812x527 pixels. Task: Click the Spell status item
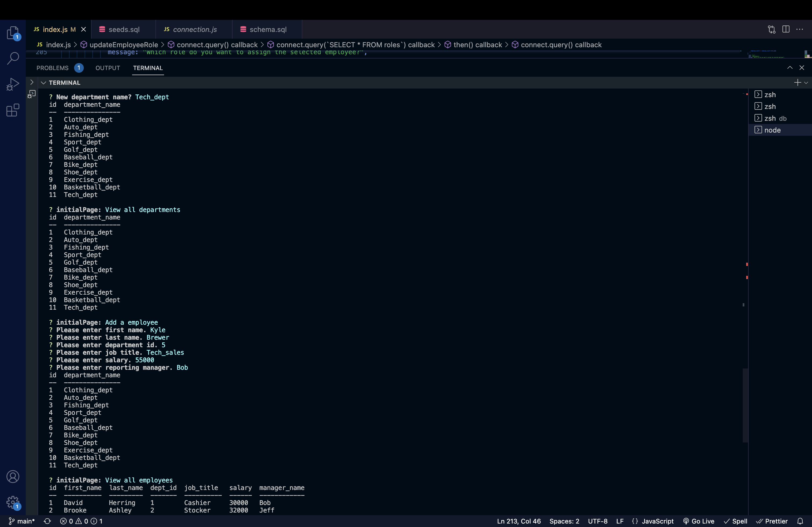point(735,521)
